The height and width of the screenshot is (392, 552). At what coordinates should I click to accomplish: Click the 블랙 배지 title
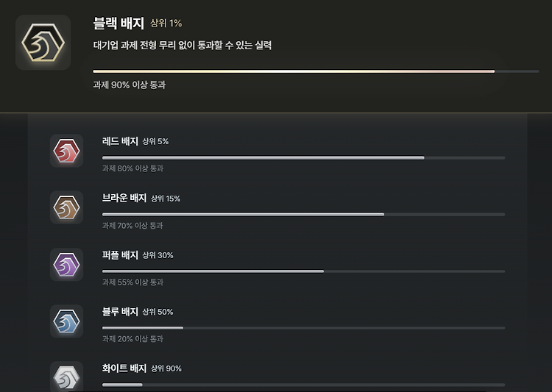click(118, 24)
